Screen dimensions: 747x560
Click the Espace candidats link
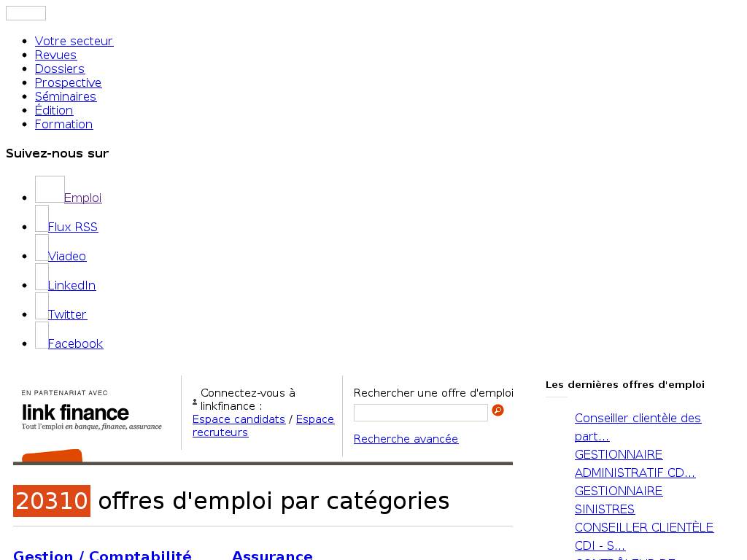(x=239, y=419)
